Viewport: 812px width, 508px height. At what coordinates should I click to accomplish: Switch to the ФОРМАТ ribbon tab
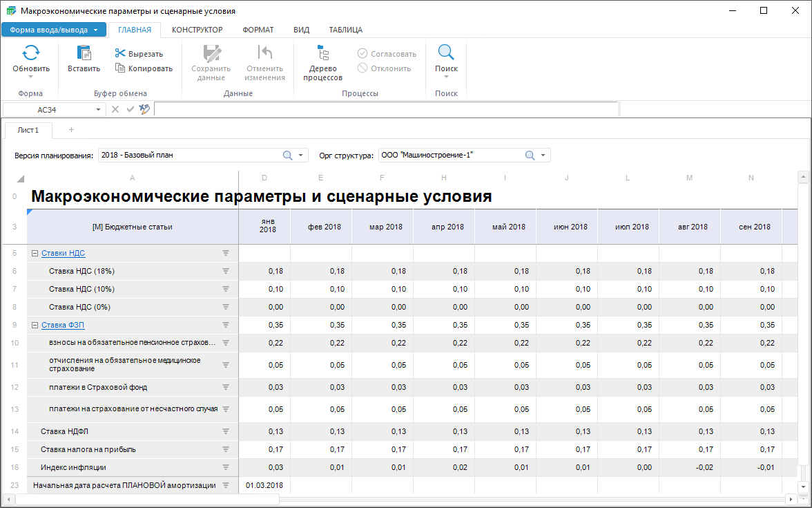[258, 30]
